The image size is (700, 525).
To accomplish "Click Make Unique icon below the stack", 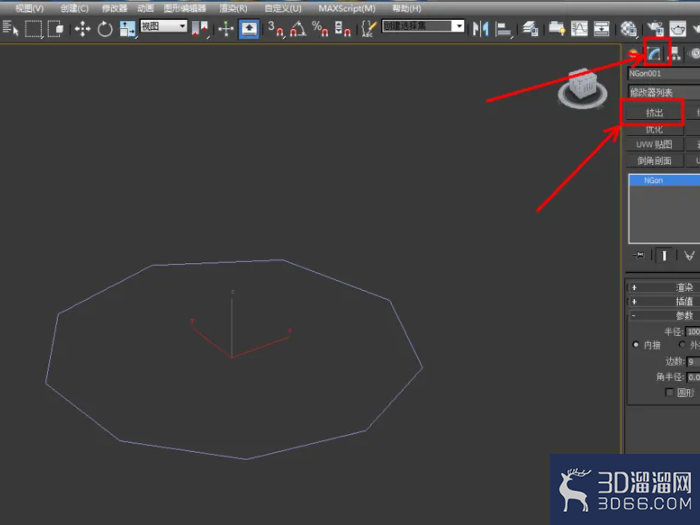I will pos(689,255).
